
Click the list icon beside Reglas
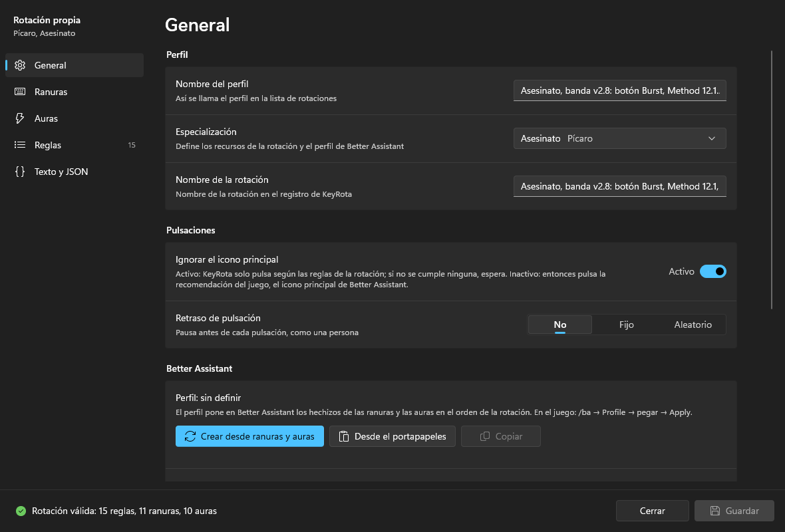pos(20,144)
